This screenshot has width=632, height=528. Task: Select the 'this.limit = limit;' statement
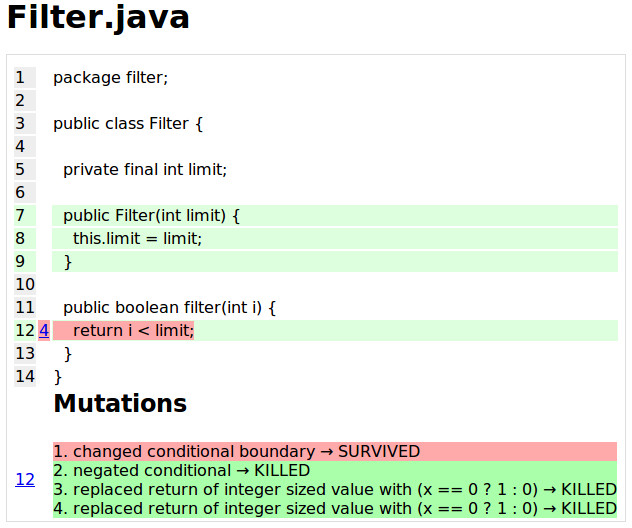(137, 239)
